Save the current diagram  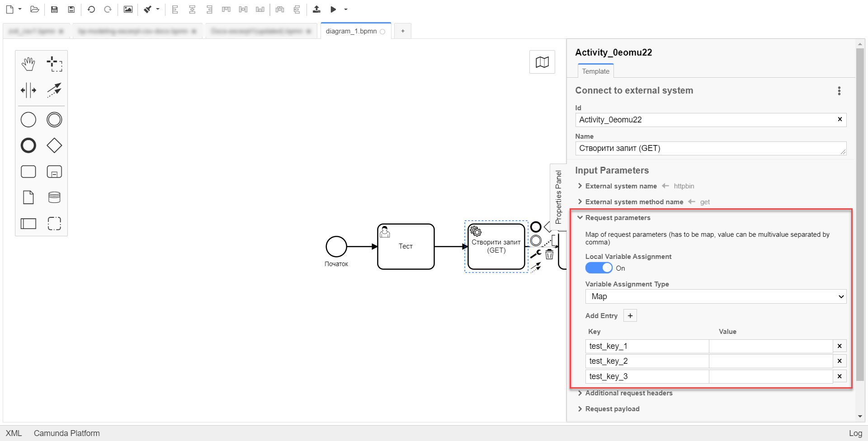[54, 9]
